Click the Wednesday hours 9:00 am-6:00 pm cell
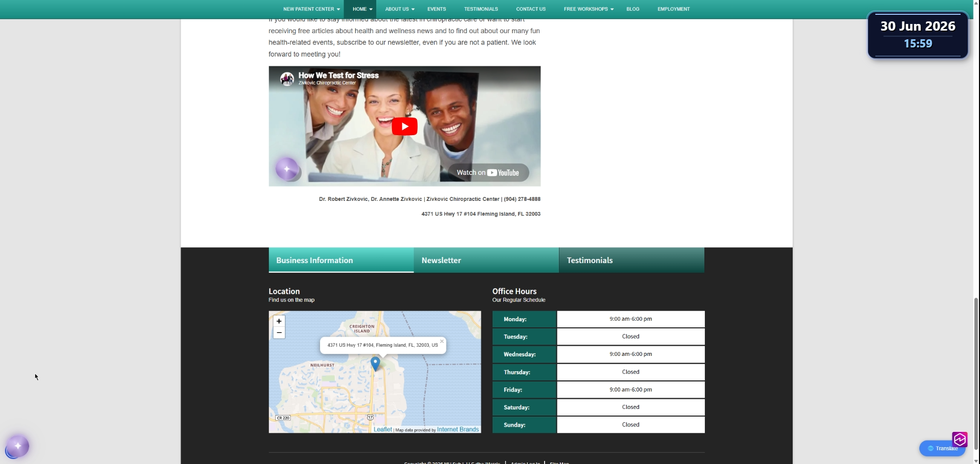 [631, 354]
